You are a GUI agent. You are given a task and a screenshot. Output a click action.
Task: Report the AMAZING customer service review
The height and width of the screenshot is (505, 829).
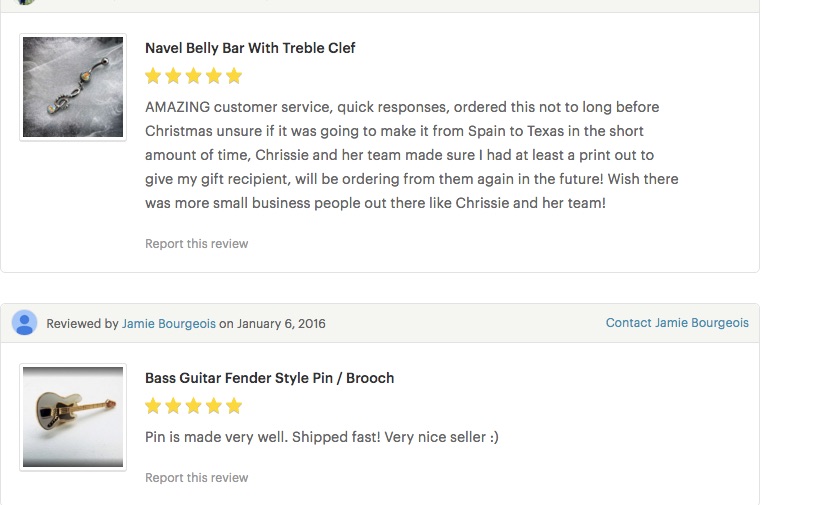tap(196, 244)
